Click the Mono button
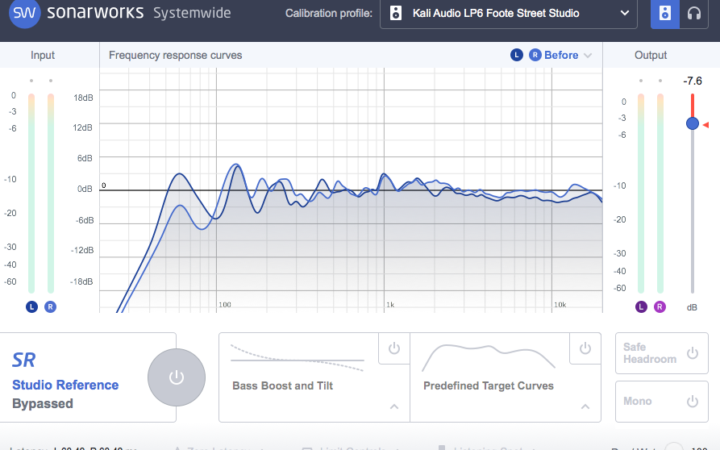The height and width of the screenshot is (450, 720). 659,401
